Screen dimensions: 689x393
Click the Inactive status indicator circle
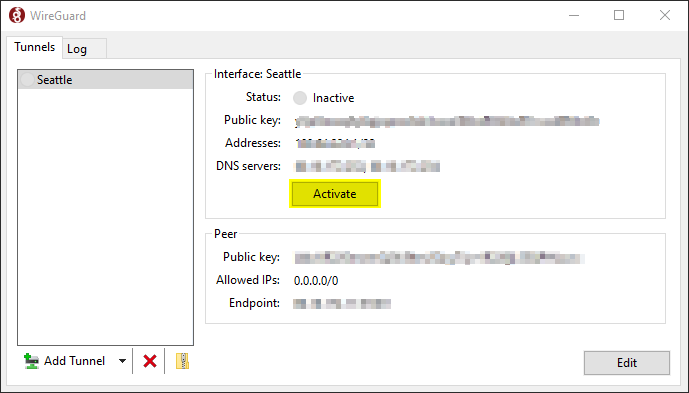tap(300, 98)
